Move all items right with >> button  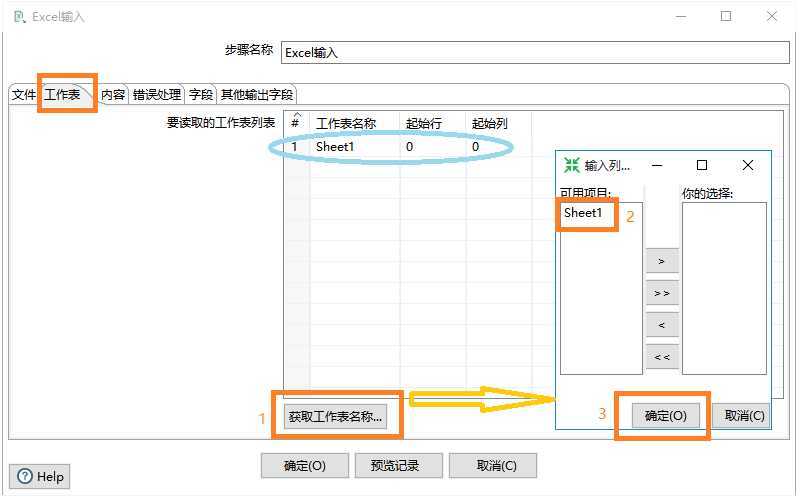tap(662, 293)
